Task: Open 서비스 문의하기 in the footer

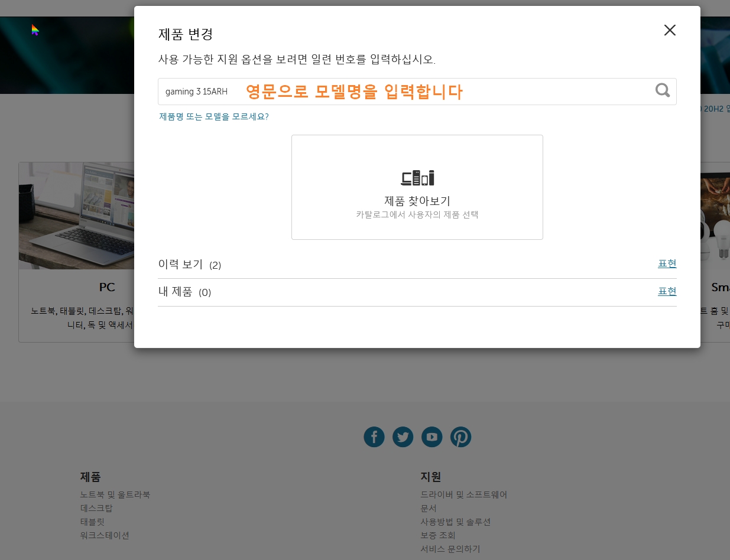Action: tap(450, 549)
